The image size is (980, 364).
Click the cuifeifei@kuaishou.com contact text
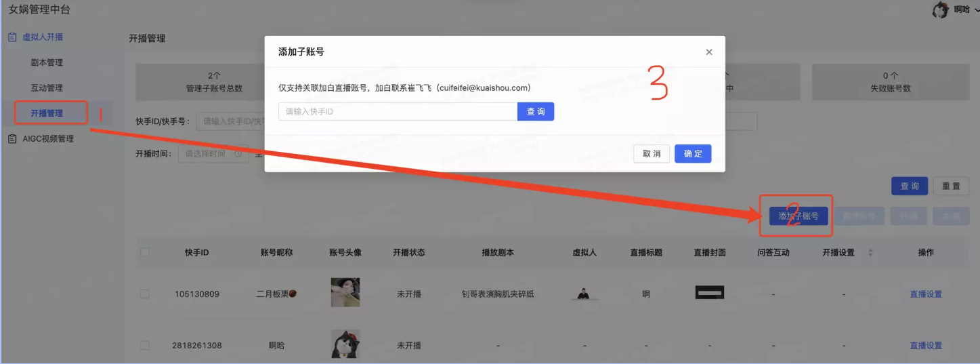[x=484, y=88]
